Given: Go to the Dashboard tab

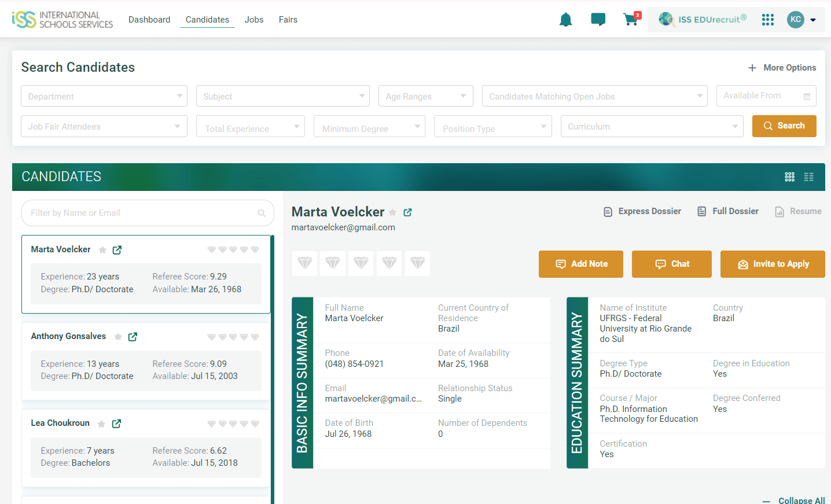Looking at the screenshot, I should click(x=149, y=20).
